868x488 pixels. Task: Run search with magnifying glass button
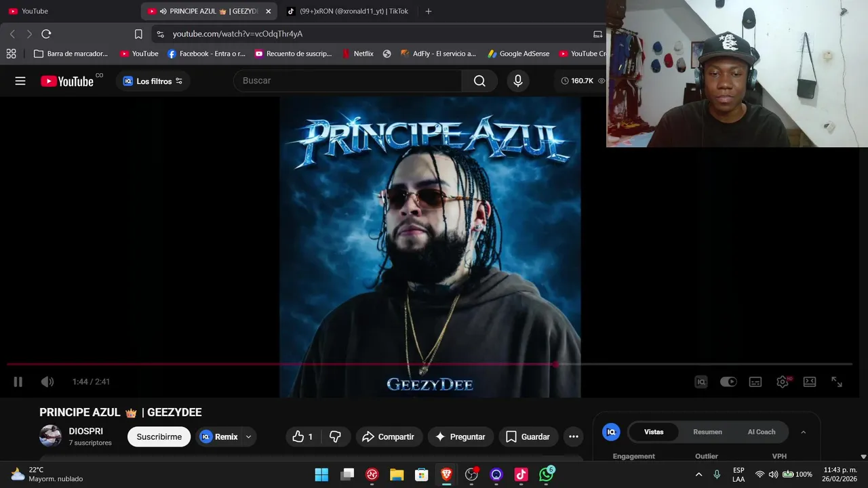tap(479, 81)
